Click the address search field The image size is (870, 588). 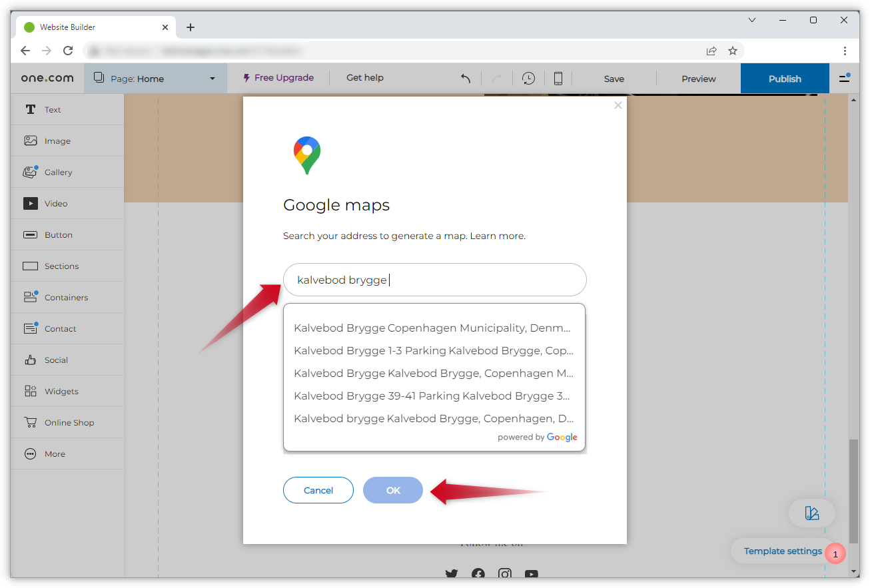[435, 280]
